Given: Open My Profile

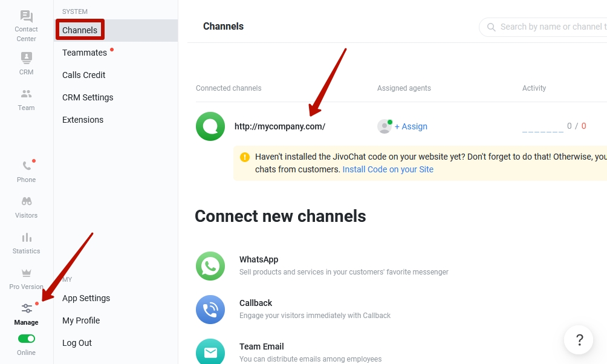Looking at the screenshot, I should pyautogui.click(x=81, y=320).
